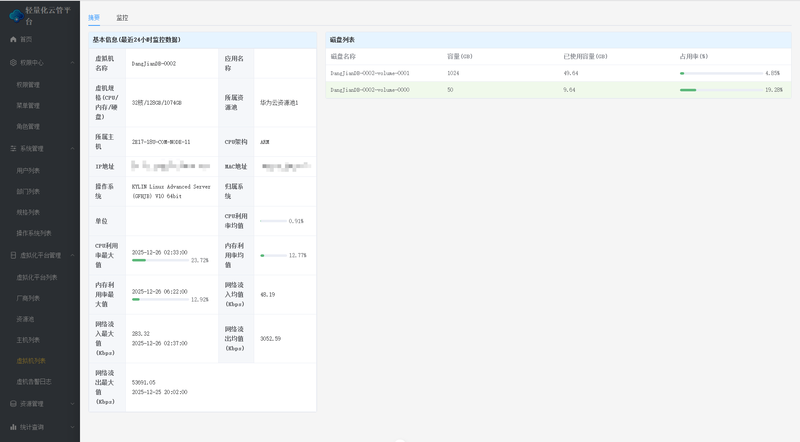Click the 占用率(%) column header

point(694,56)
